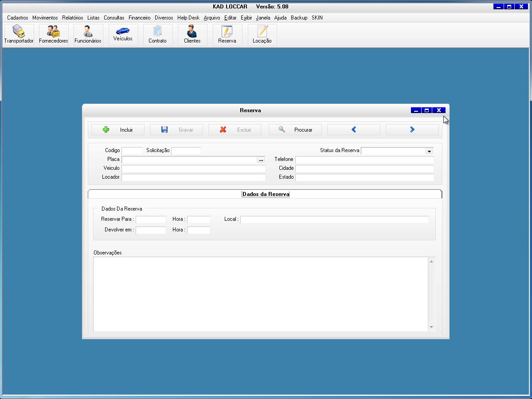
Task: Click the Excluir delete button
Action: [235, 129]
